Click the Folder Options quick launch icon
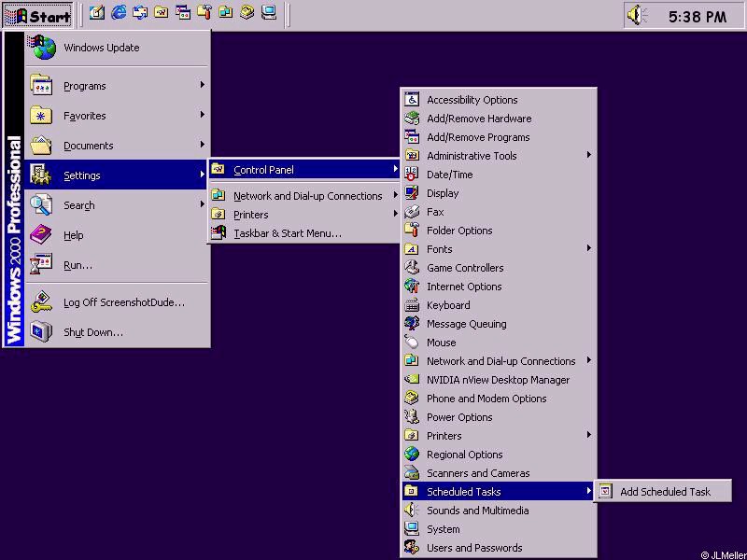This screenshot has width=747, height=560. [x=204, y=13]
